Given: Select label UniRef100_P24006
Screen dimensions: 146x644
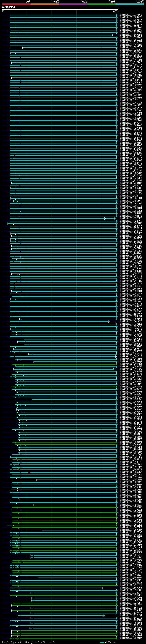Looking at the screenshot, I should 131,424.
